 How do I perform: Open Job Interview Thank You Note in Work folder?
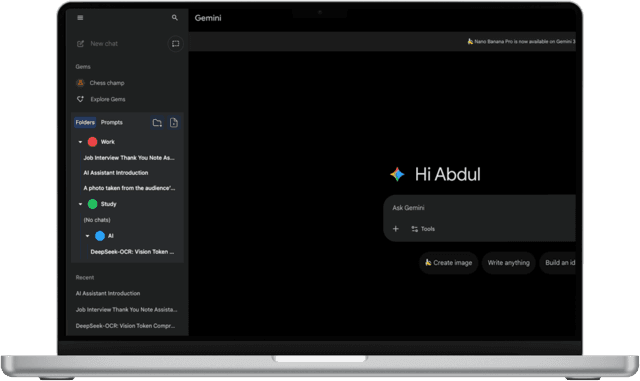[x=129, y=158]
